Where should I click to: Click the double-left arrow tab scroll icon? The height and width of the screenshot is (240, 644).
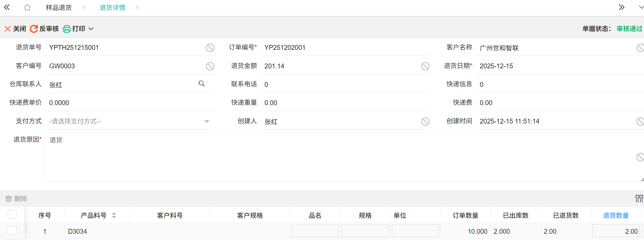click(x=7, y=8)
